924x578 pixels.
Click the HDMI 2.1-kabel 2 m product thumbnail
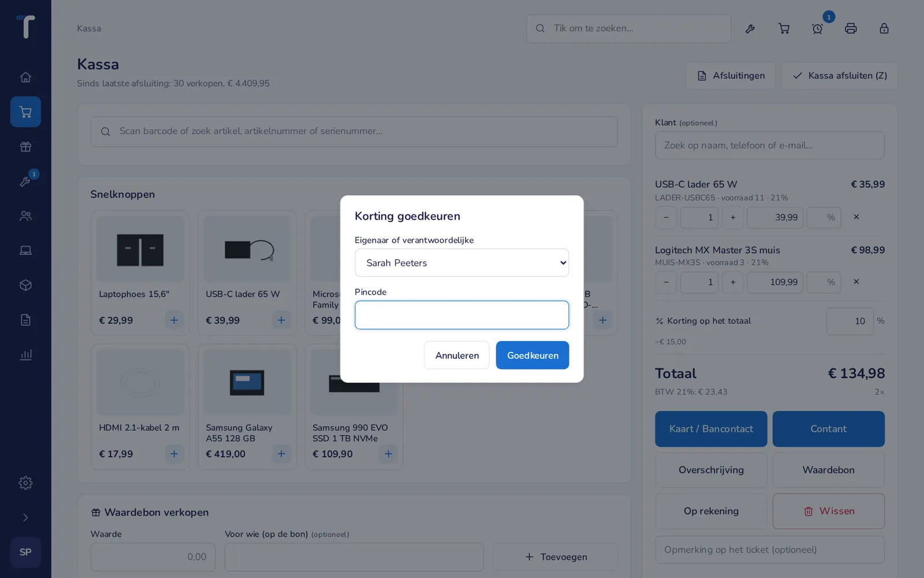(x=140, y=382)
